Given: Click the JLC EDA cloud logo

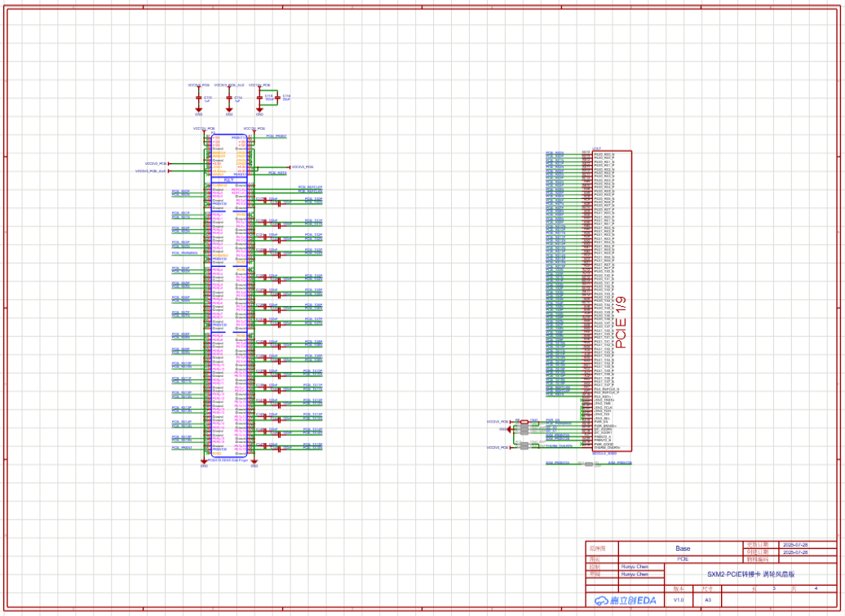Looking at the screenshot, I should [x=625, y=600].
